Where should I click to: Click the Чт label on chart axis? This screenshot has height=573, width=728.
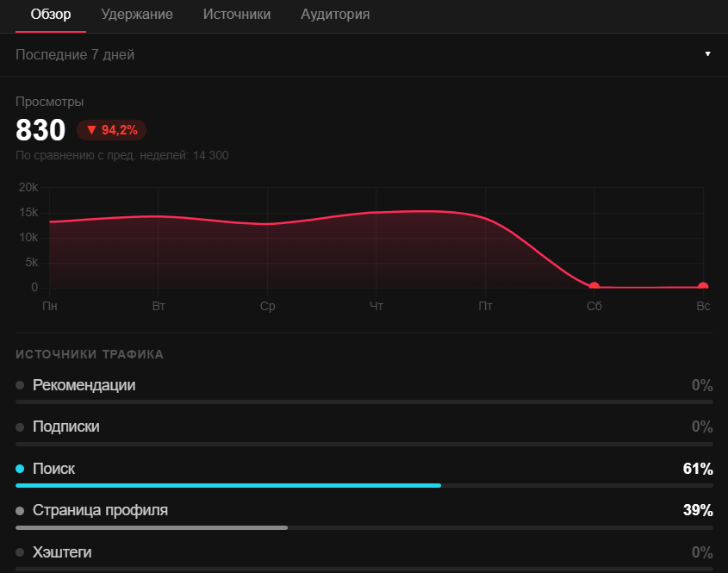pyautogui.click(x=376, y=306)
